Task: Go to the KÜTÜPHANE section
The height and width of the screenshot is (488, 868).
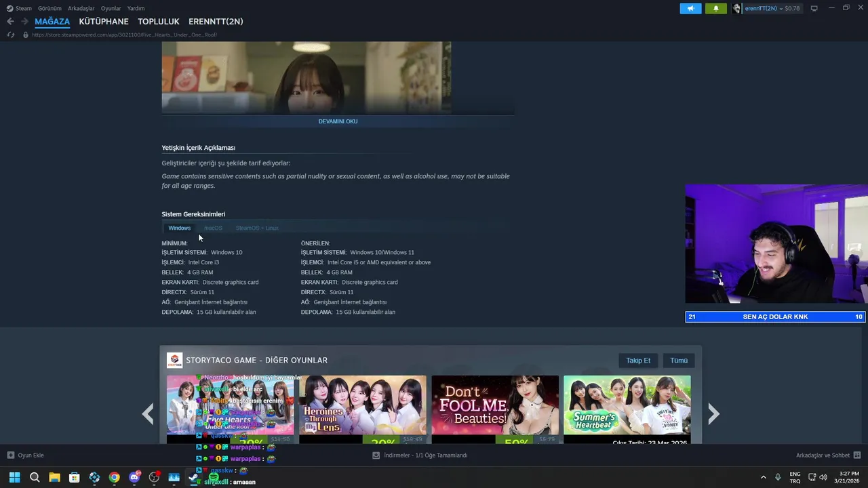Action: point(104,22)
